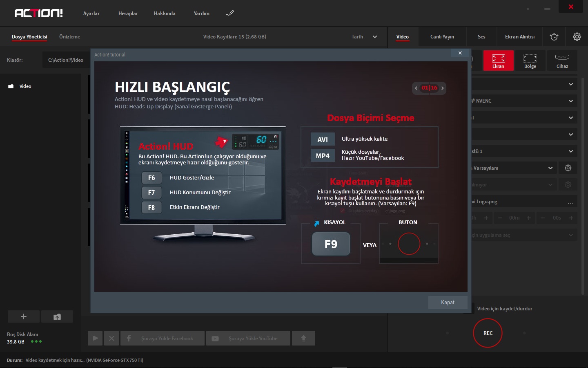Increase 00m duration with plus
588x368 pixels.
(528, 218)
